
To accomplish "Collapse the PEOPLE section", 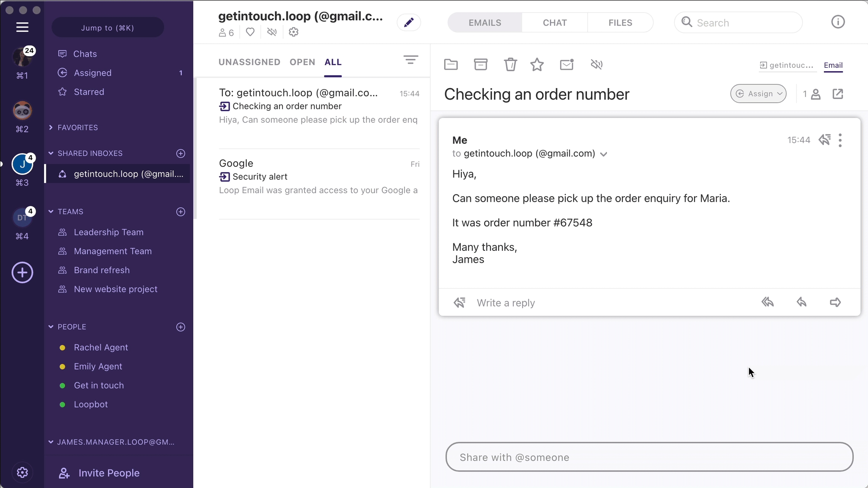I will click(x=51, y=327).
